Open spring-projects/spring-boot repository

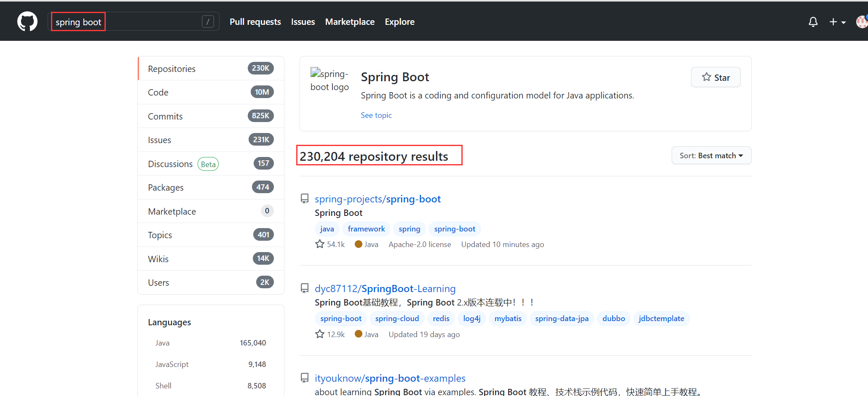click(378, 199)
